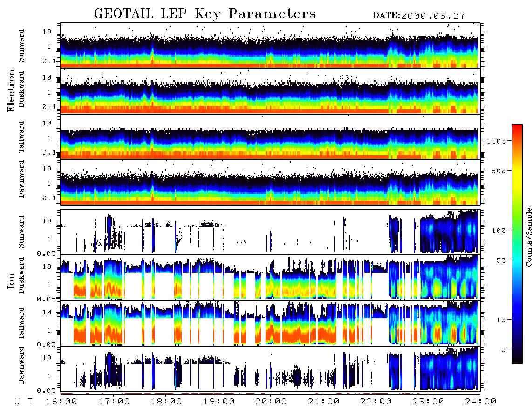532x410 pixels.
Task: Click the 19:00 time axis tick
Action: [219, 402]
